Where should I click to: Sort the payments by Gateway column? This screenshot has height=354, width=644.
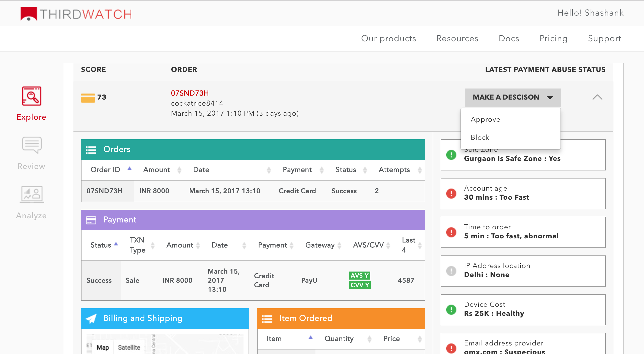[x=320, y=245]
